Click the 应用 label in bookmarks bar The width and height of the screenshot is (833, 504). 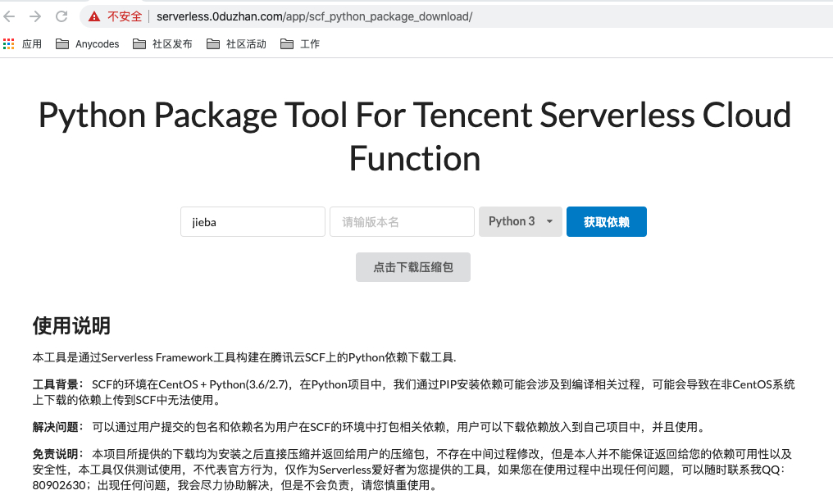click(x=32, y=44)
